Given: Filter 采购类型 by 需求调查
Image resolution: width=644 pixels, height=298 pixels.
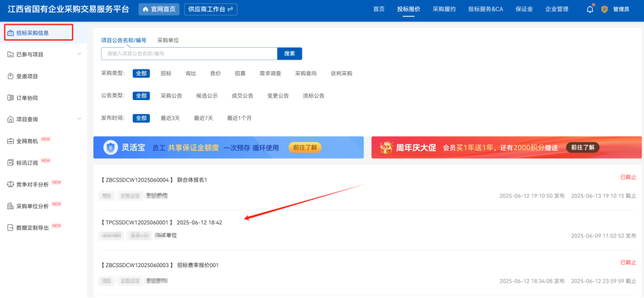Looking at the screenshot, I should coord(271,73).
